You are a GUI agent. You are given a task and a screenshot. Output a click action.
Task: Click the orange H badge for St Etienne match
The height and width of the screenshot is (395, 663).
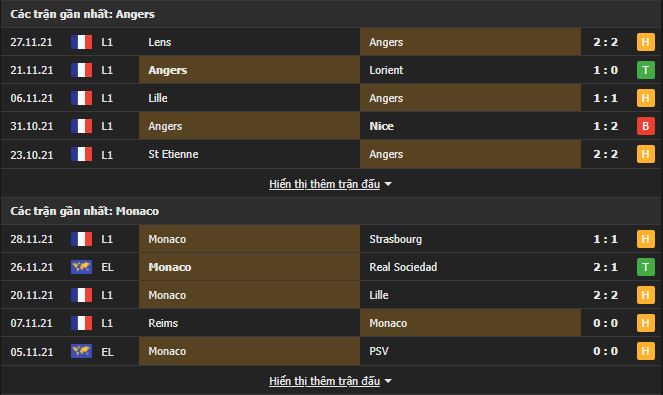click(x=645, y=154)
